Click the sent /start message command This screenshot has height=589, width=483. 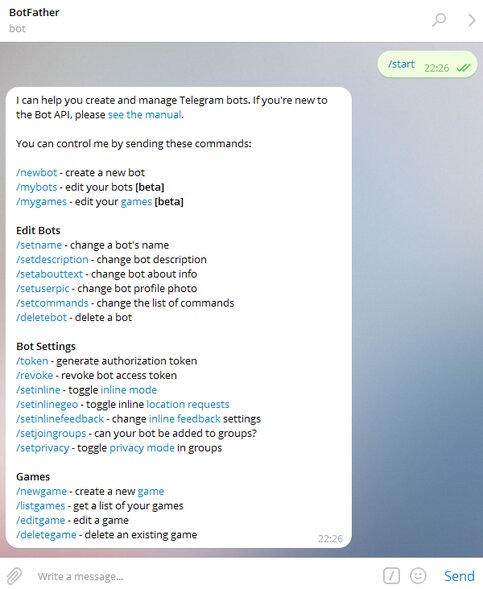coord(401,64)
